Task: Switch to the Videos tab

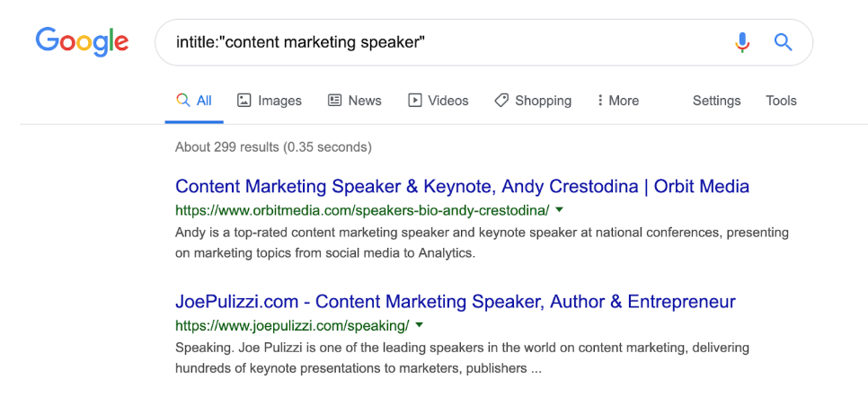Action: point(438,101)
